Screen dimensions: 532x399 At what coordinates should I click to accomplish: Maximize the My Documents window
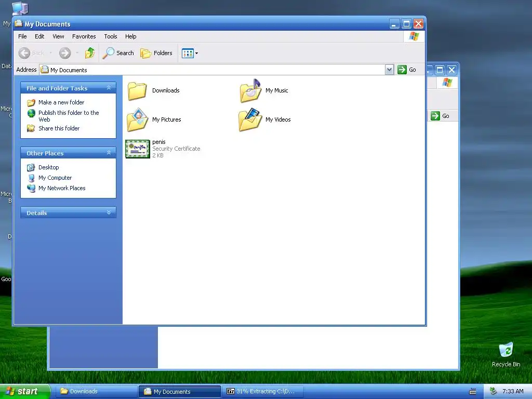pos(406,24)
